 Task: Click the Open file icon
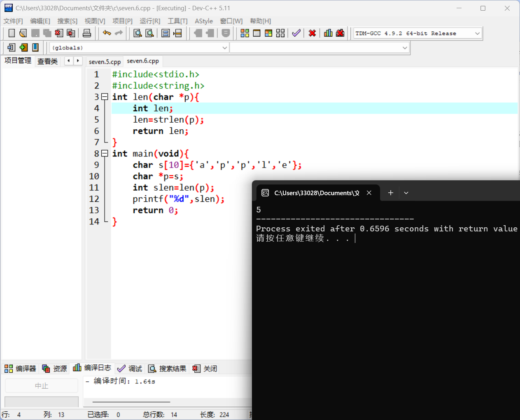23,33
